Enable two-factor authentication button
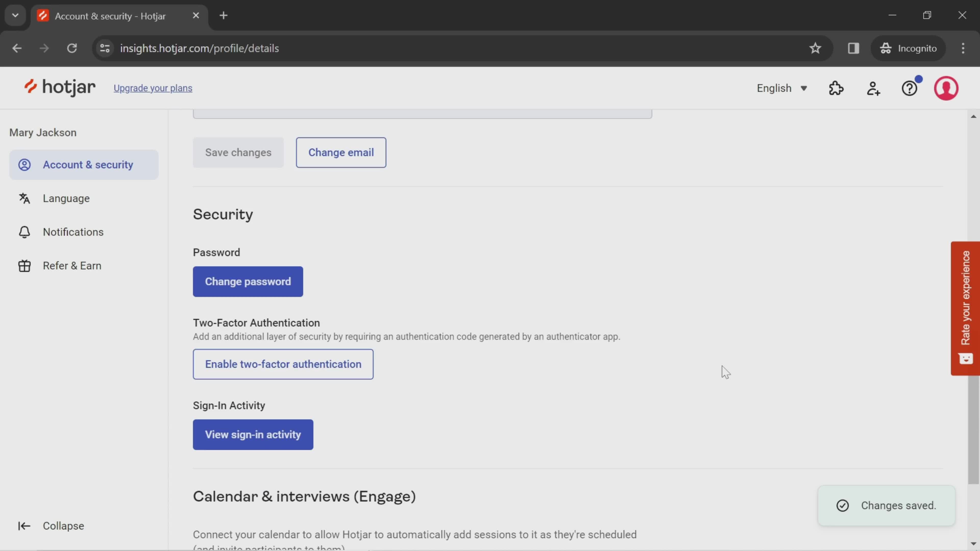This screenshot has height=551, width=980. click(283, 364)
